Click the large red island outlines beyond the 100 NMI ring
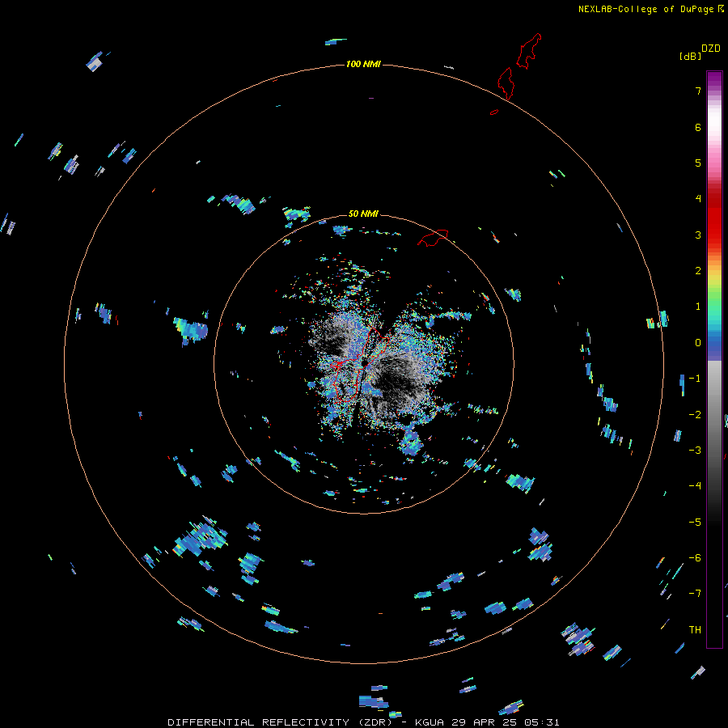This screenshot has height=728, width=728. coord(519,66)
